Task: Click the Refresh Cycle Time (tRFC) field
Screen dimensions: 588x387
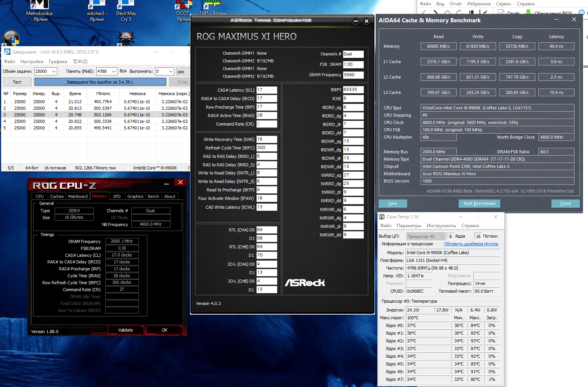Action: click(x=267, y=148)
